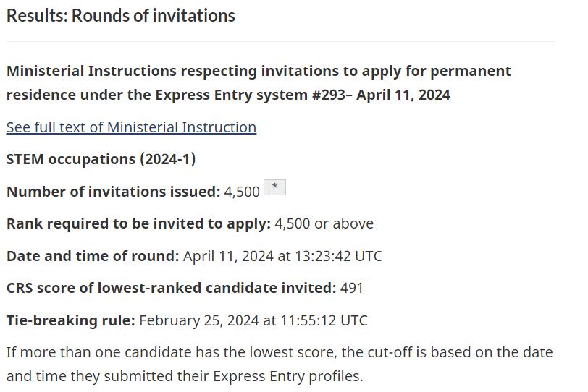Click the Results: Rounds of invitations heading
Image resolution: width=588 pixels, height=392 pixels.
coord(121,16)
